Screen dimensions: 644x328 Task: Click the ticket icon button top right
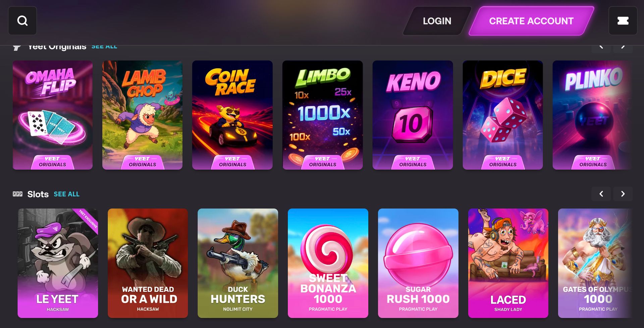tap(623, 21)
